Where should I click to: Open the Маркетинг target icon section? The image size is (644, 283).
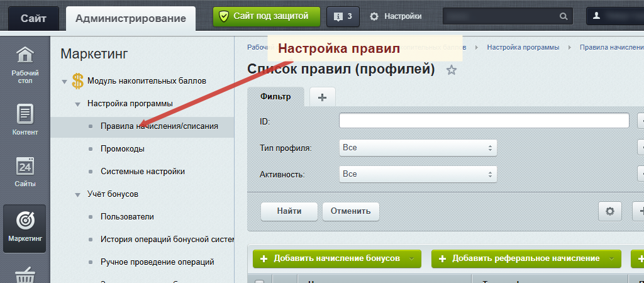tap(25, 228)
